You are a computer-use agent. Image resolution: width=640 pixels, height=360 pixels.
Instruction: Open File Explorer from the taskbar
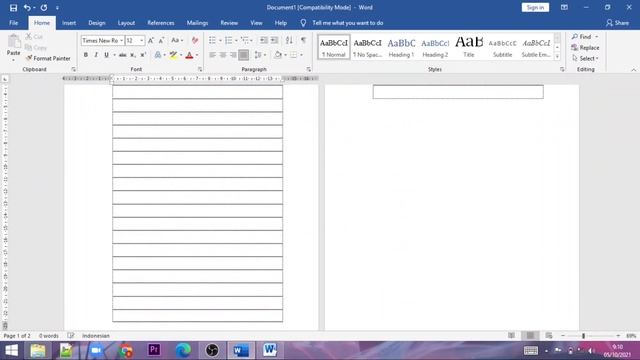click(38, 350)
